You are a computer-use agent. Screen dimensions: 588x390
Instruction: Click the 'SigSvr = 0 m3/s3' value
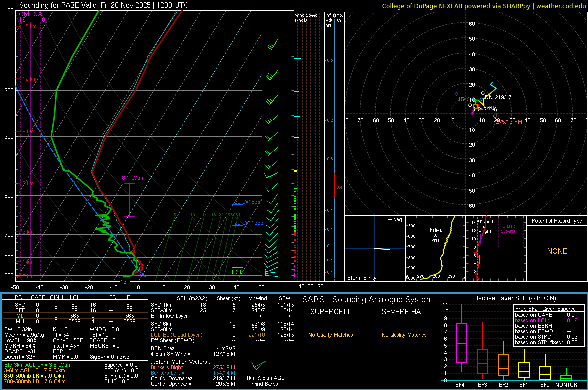click(110, 357)
